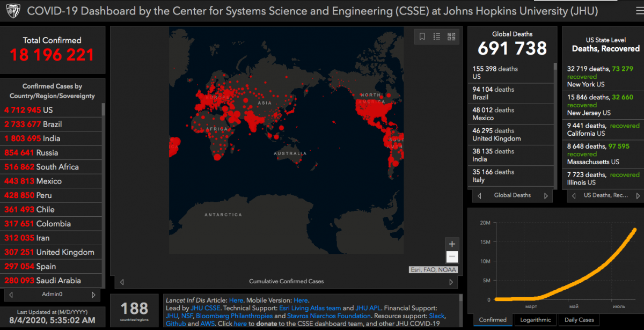This screenshot has width=644, height=330.
Task: Follow the JHU CSSE link
Action: pyautogui.click(x=204, y=309)
